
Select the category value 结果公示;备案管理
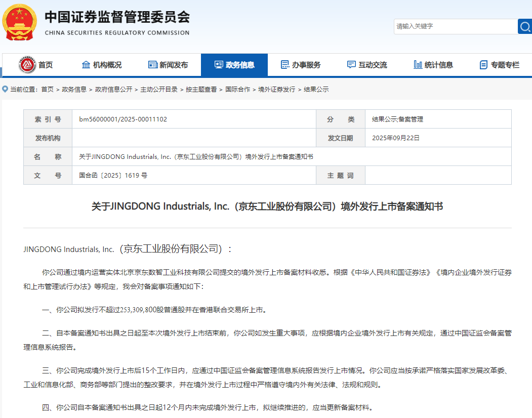coord(397,119)
